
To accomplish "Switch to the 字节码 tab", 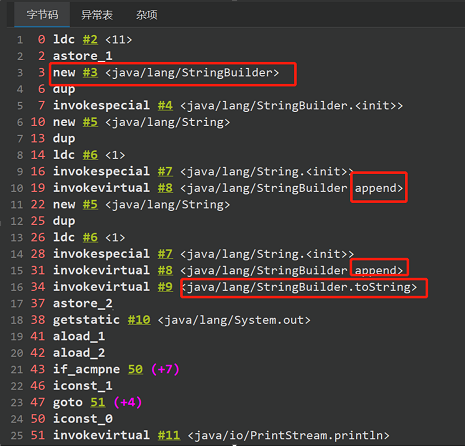I will coord(42,14).
